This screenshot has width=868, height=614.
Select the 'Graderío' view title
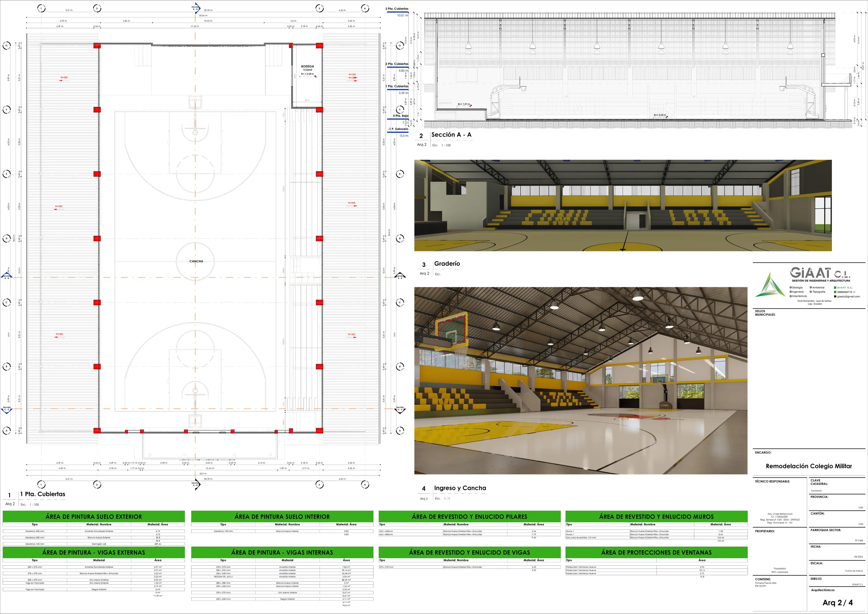click(x=447, y=263)
